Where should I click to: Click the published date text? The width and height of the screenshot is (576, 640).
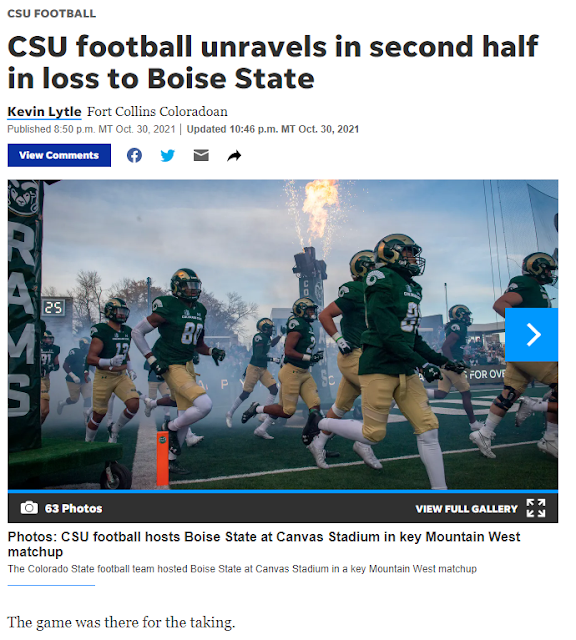91,129
